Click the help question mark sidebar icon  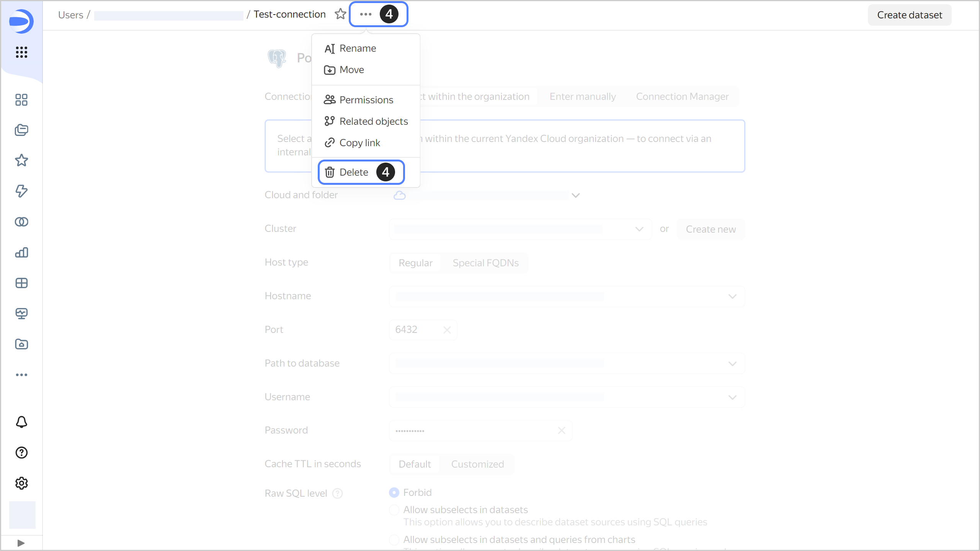click(21, 453)
